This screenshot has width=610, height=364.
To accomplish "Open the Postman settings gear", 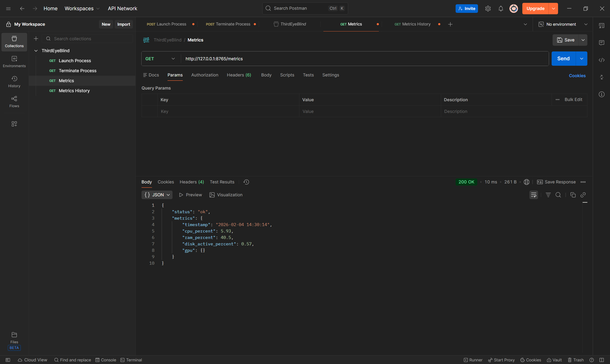I will pyautogui.click(x=488, y=8).
